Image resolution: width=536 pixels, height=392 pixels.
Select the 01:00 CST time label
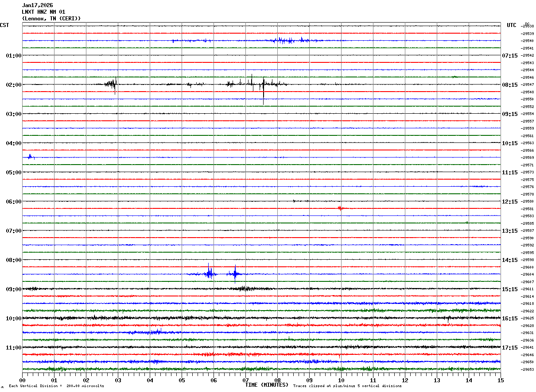pos(14,56)
